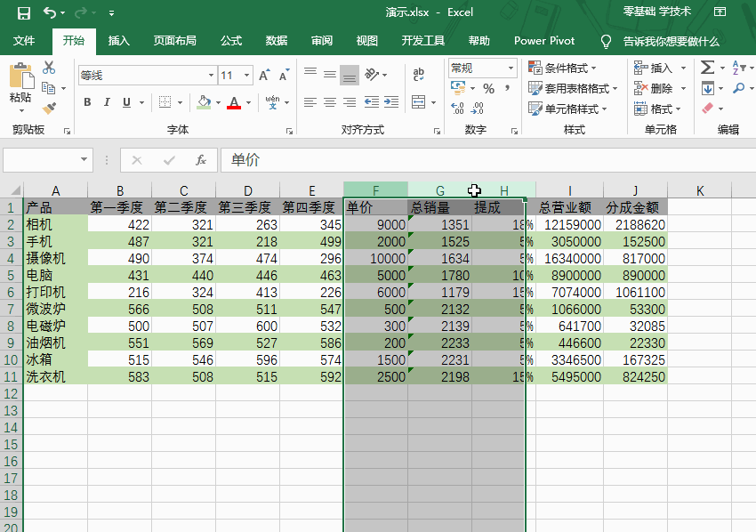Click the top align icon

(310, 73)
